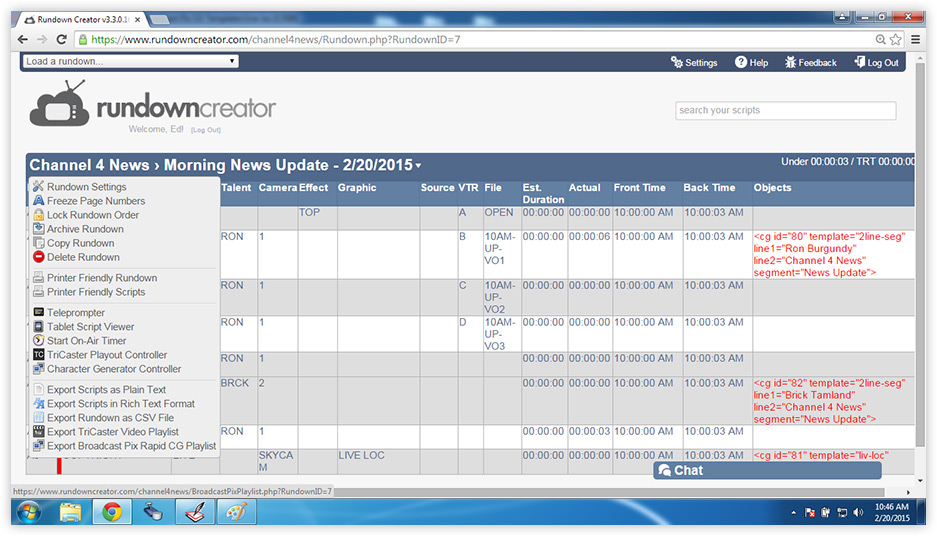Click the Est. Duration column header
Screen dimensions: 937x536
(x=543, y=194)
